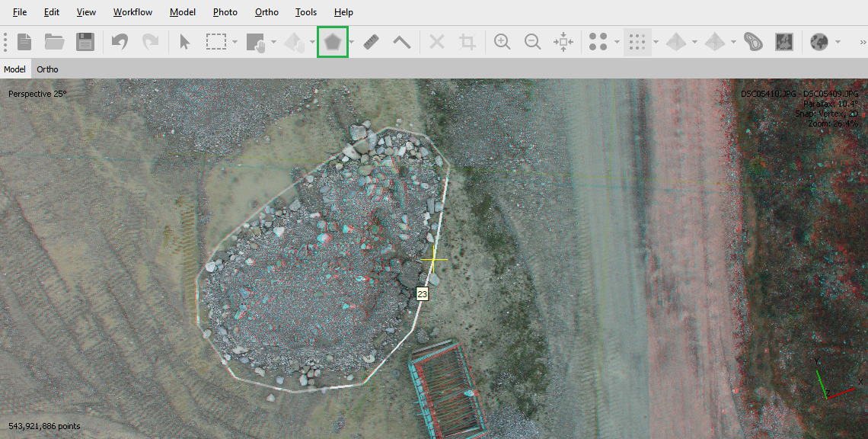Select the Move Region hand tool
This screenshot has width=868, height=439.
pyautogui.click(x=255, y=42)
